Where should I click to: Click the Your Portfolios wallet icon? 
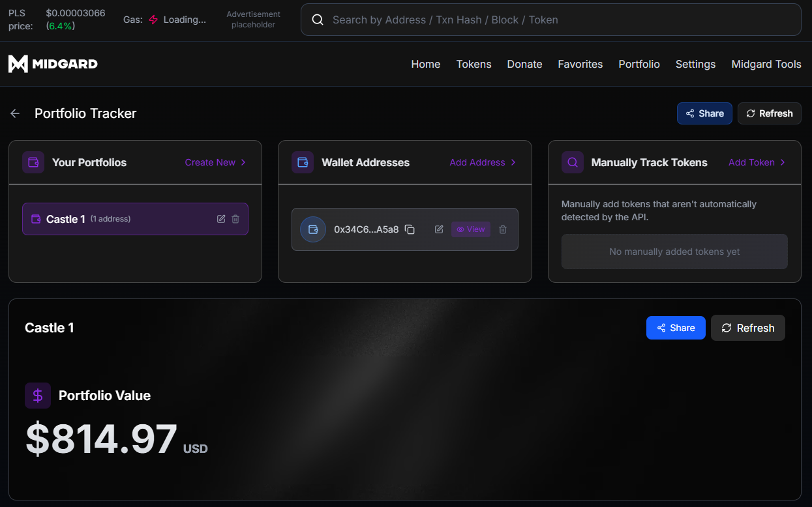coord(33,162)
